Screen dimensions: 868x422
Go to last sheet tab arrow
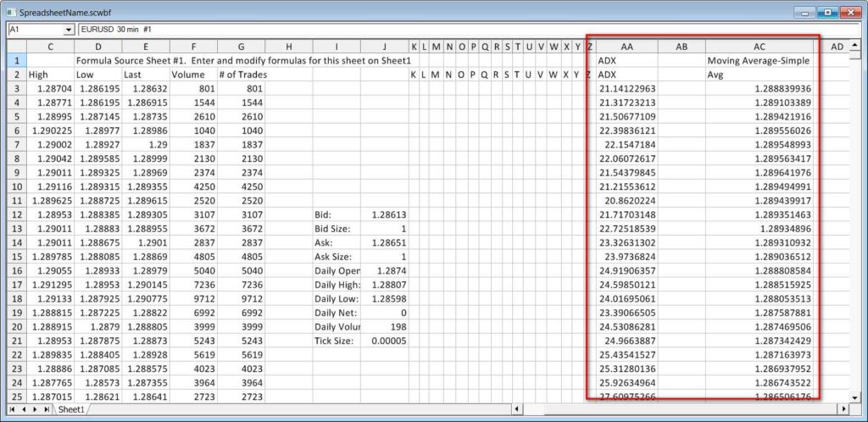pos(47,409)
